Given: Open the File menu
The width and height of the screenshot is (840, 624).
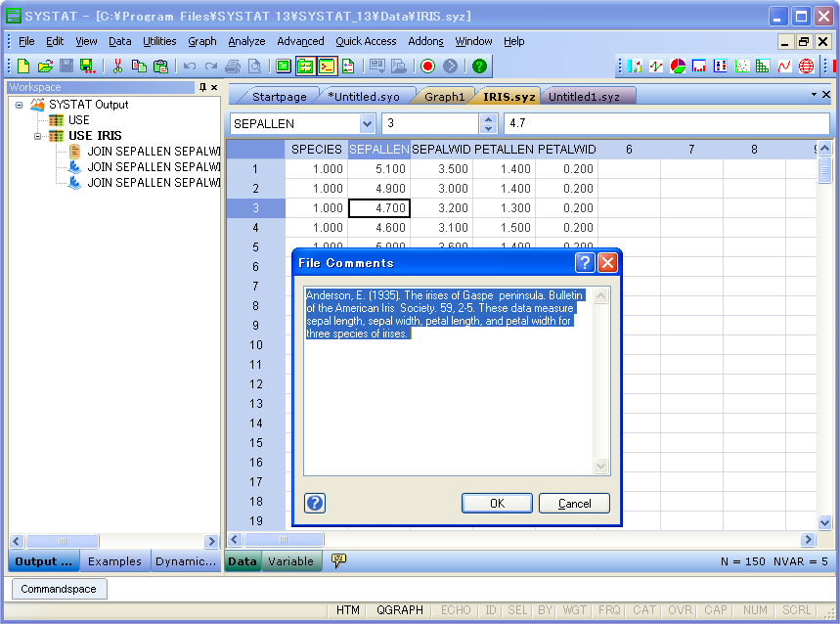Looking at the screenshot, I should (26, 41).
